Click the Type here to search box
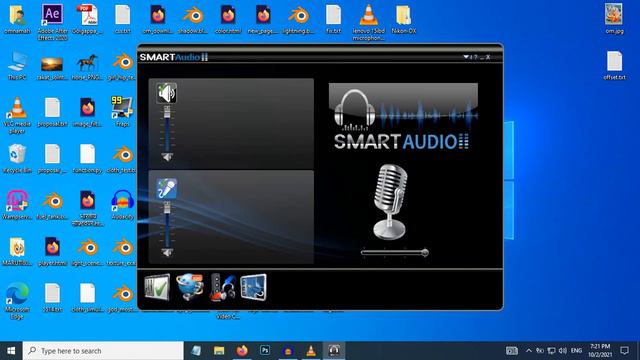Image resolution: width=640 pixels, height=360 pixels. pos(103,351)
